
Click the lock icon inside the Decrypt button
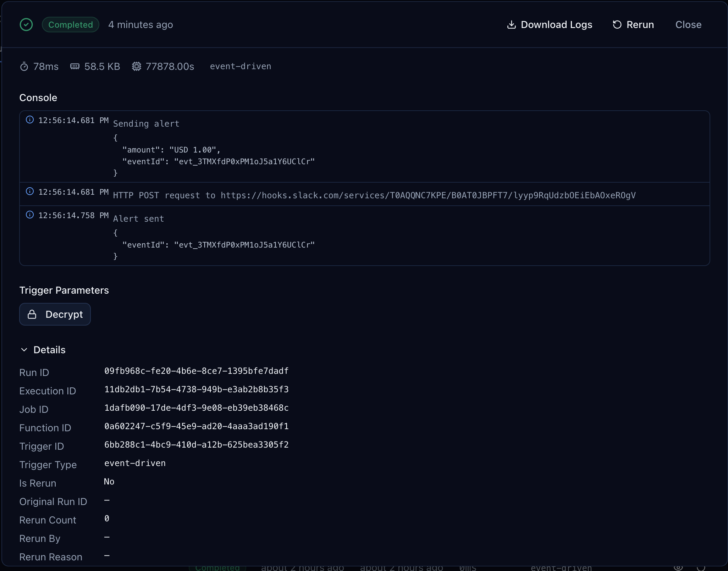point(32,314)
